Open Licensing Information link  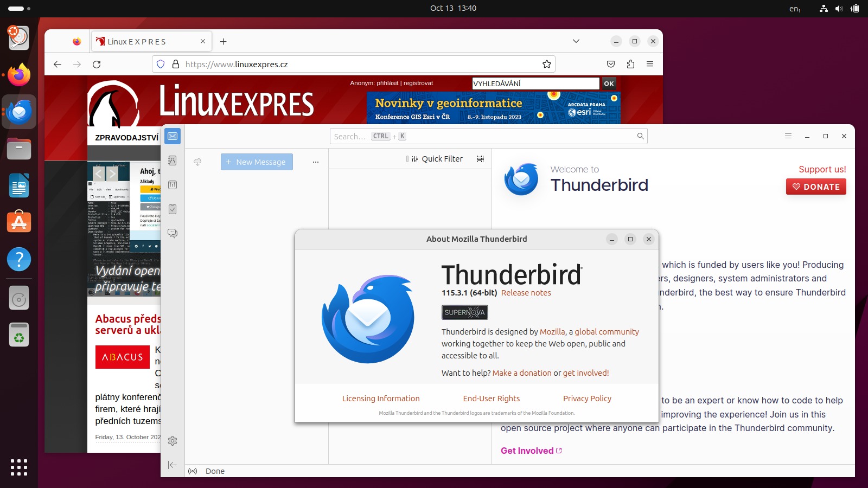tap(381, 399)
